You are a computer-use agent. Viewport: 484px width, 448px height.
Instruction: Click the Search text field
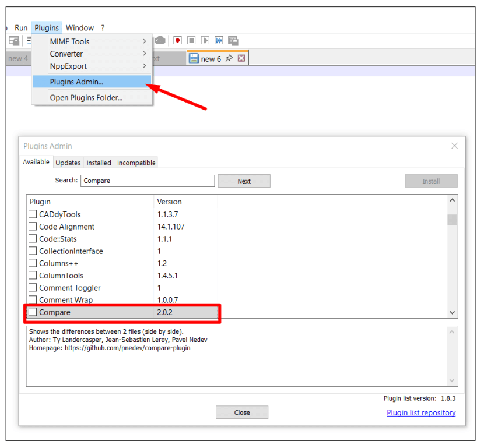coord(148,181)
